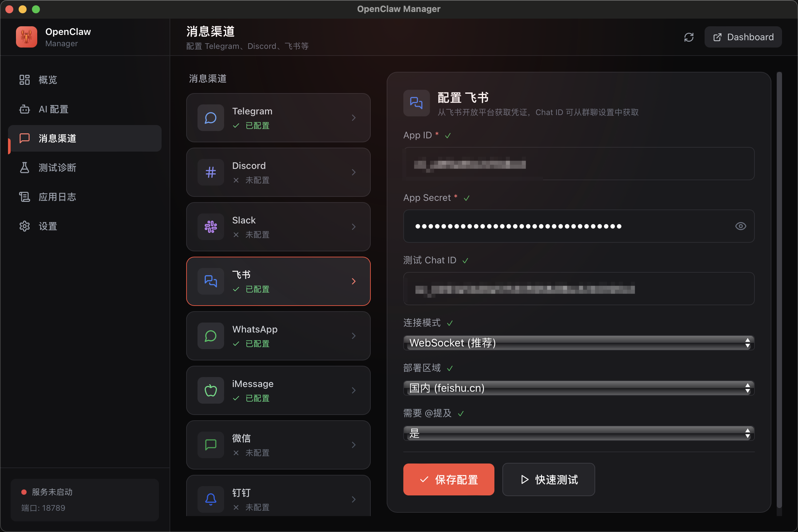Click the 概览 grid icon in sidebar
This screenshot has height=532, width=798.
[x=24, y=80]
